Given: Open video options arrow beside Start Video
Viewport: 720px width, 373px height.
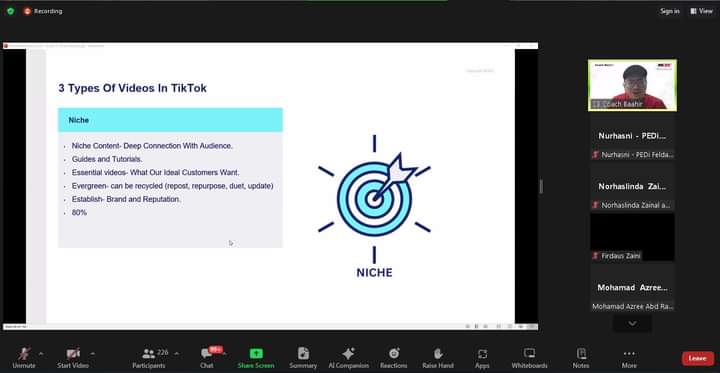Looking at the screenshot, I should point(93,353).
